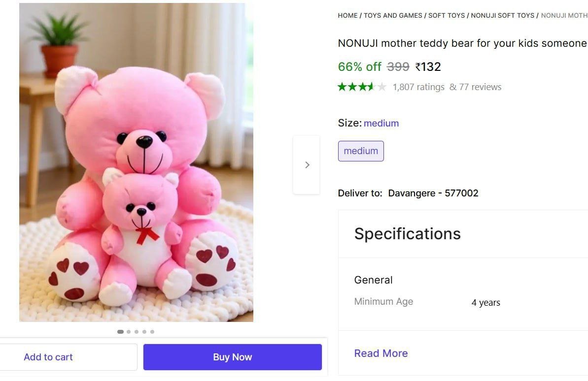
Task: Jump to the fifth carousel image dot
Action: [x=152, y=332]
